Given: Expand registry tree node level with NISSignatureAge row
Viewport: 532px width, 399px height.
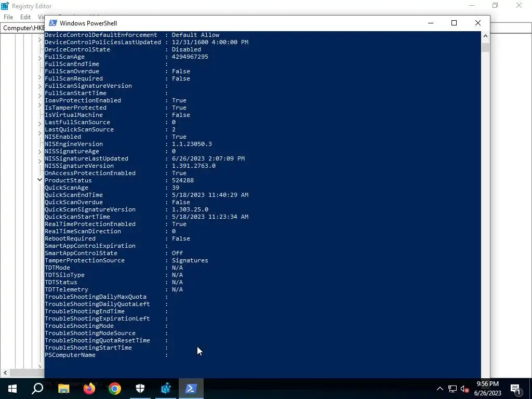Looking at the screenshot, I should click(39, 152).
